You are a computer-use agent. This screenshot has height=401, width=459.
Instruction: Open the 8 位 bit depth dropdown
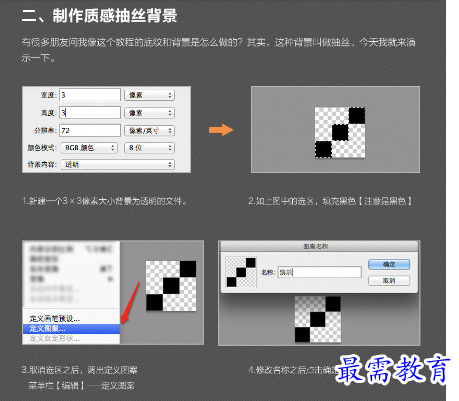pyautogui.click(x=150, y=148)
